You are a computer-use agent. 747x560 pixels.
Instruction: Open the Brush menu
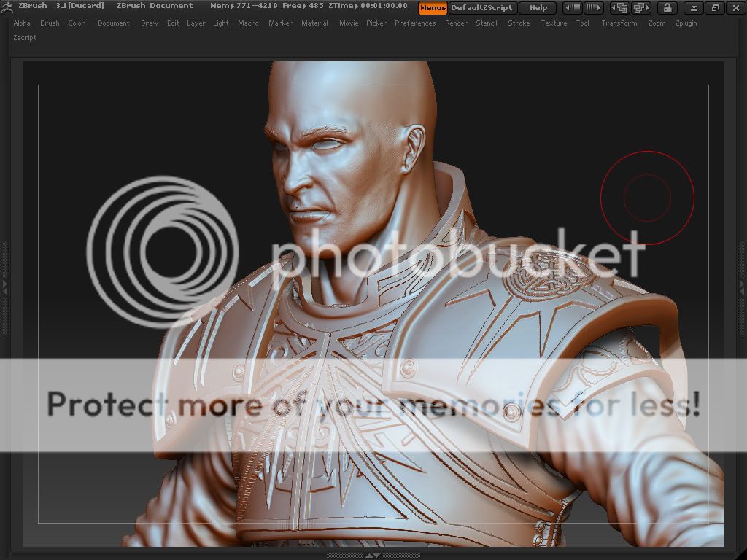[50, 23]
